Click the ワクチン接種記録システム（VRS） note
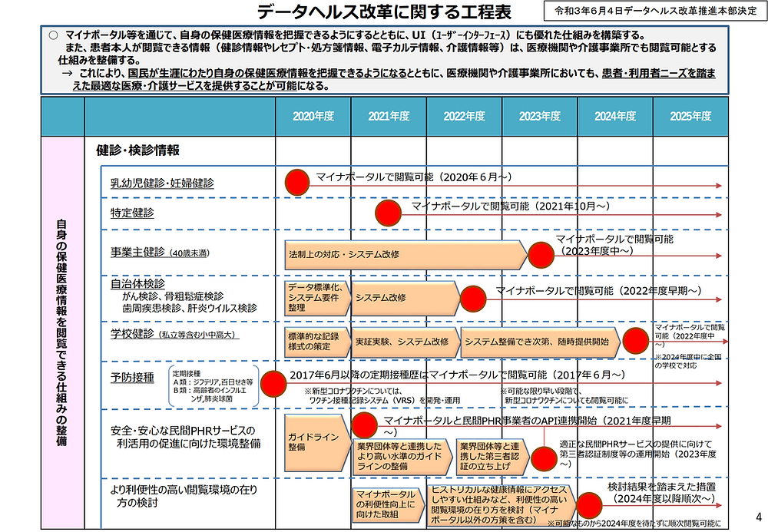The width and height of the screenshot is (768, 532). click(x=385, y=401)
